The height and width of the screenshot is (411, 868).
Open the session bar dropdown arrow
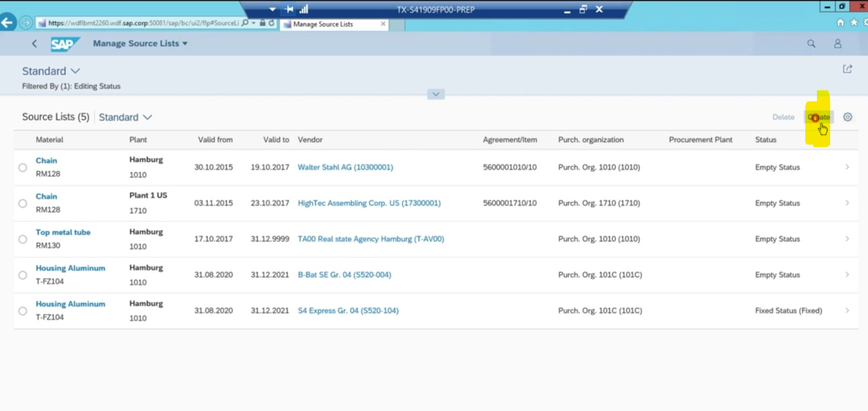coord(273,10)
